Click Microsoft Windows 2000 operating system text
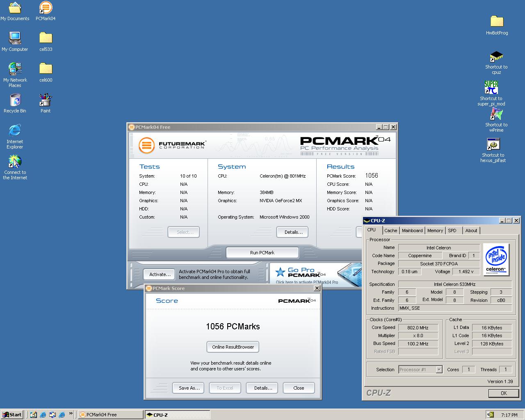Screen dimensions: 525x420 (x=284, y=217)
